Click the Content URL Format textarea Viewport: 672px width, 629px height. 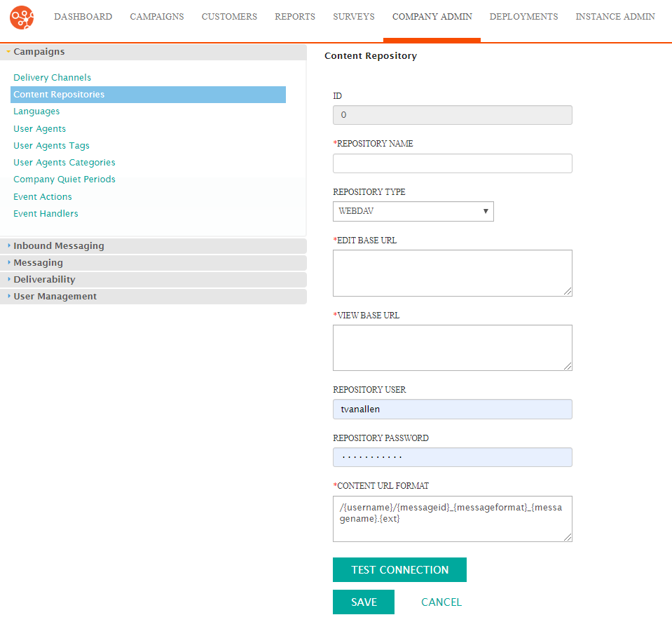(x=452, y=519)
